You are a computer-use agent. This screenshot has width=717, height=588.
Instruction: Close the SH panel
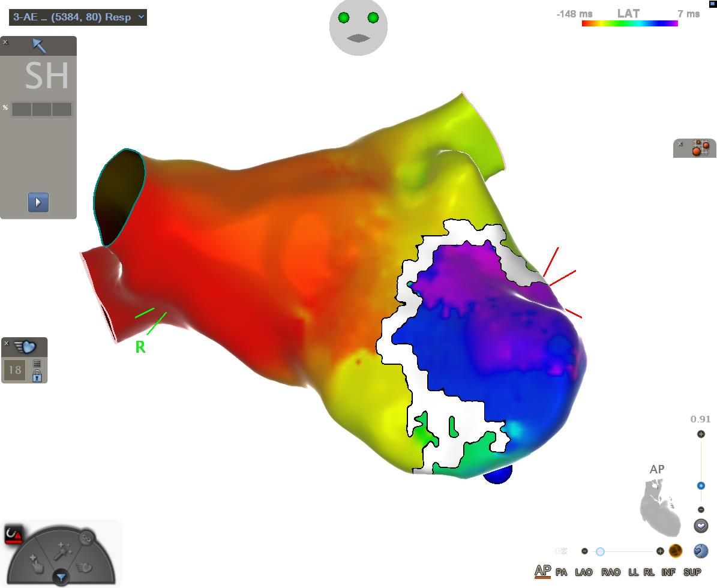click(x=5, y=42)
